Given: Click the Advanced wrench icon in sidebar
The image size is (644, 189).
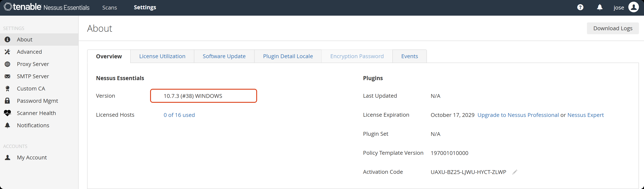Looking at the screenshot, I should [x=7, y=52].
